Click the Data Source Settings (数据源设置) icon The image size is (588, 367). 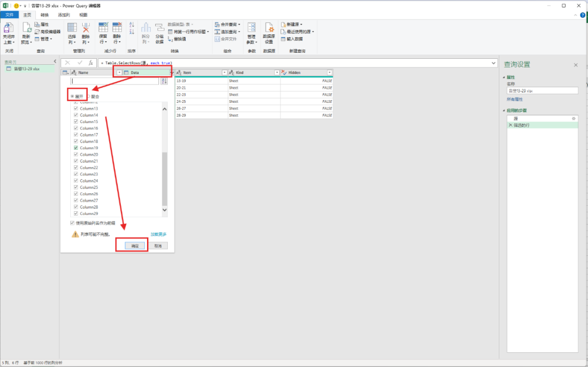269,28
